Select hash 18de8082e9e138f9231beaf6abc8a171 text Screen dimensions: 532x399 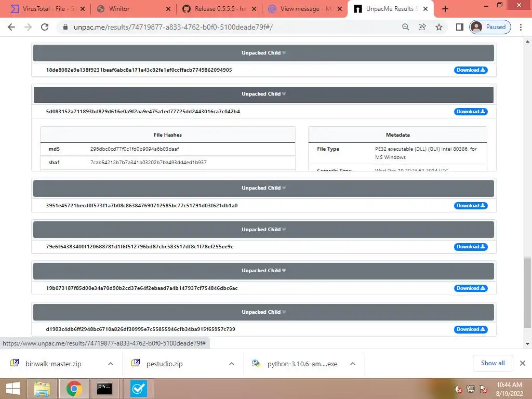(139, 70)
